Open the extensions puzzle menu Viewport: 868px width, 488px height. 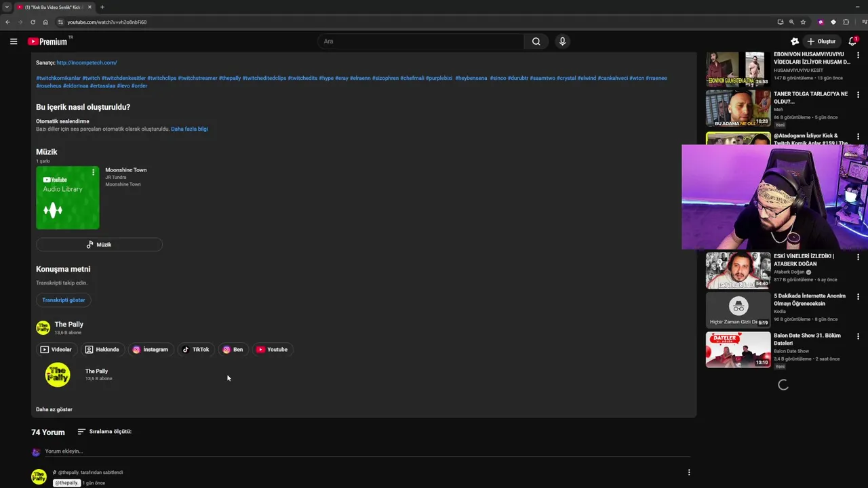[x=846, y=22]
